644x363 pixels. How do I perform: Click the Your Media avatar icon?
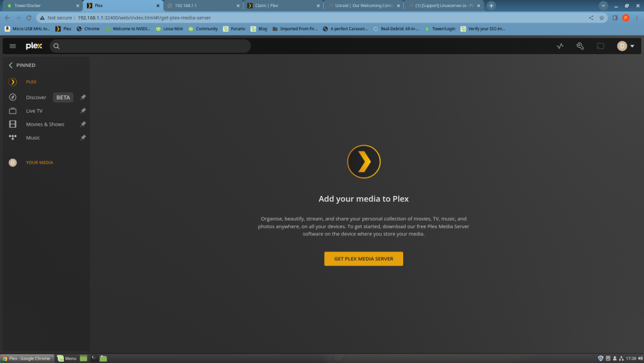[x=13, y=162]
